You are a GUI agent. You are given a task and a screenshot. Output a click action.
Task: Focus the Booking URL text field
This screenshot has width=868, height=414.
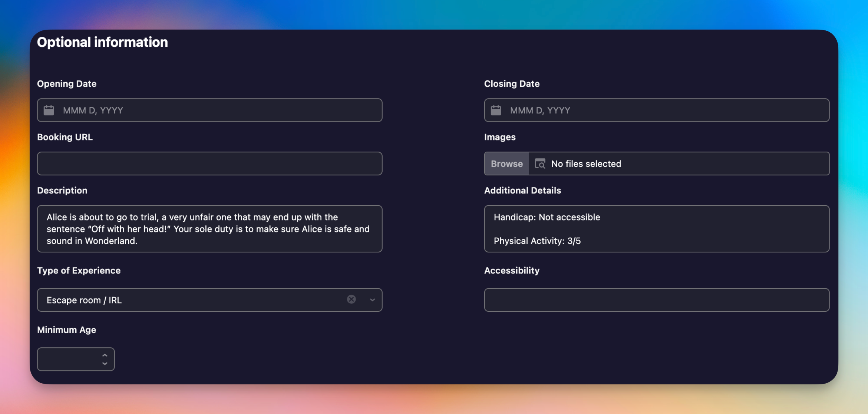(x=209, y=163)
